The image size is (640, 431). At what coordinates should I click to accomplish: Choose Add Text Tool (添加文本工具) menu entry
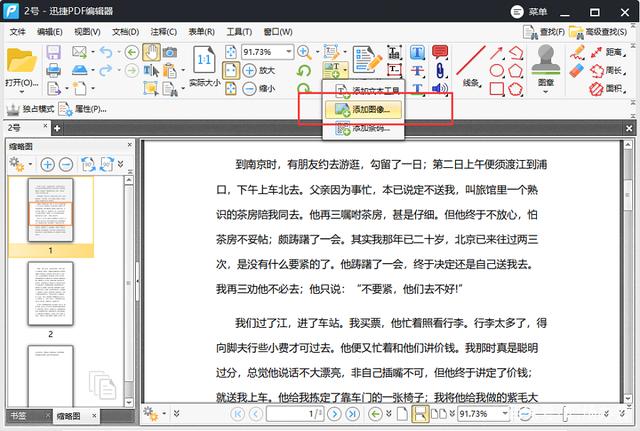(x=363, y=91)
